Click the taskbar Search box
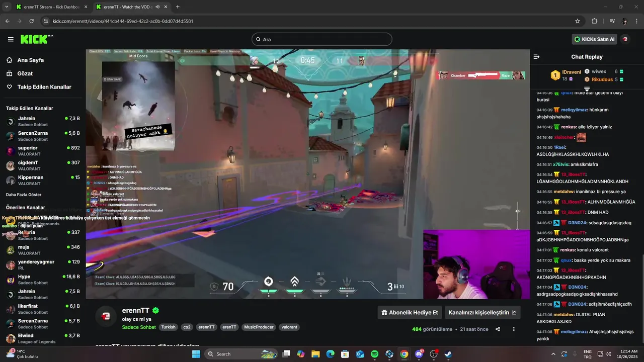The image size is (644, 362). tap(242, 354)
